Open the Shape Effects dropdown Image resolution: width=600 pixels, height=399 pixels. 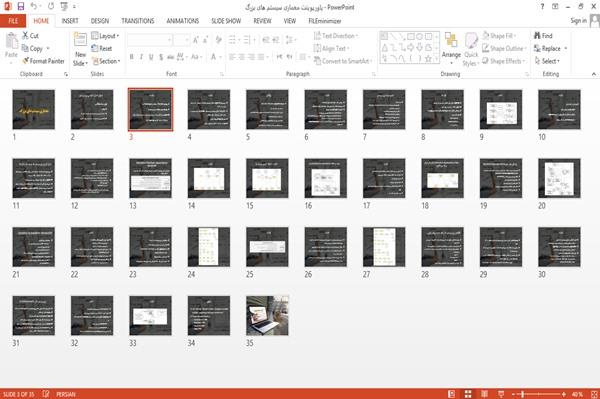pos(503,61)
